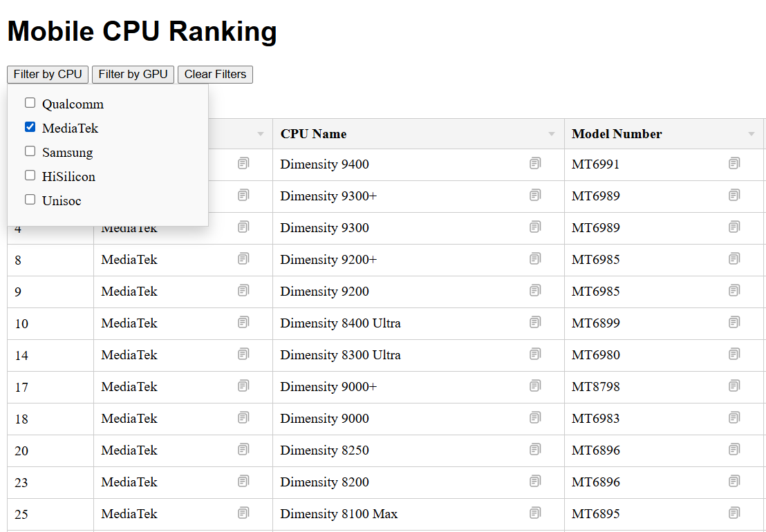Image resolution: width=766 pixels, height=532 pixels.
Task: Copy the Dimensity 9000 CPU name
Action: (535, 418)
